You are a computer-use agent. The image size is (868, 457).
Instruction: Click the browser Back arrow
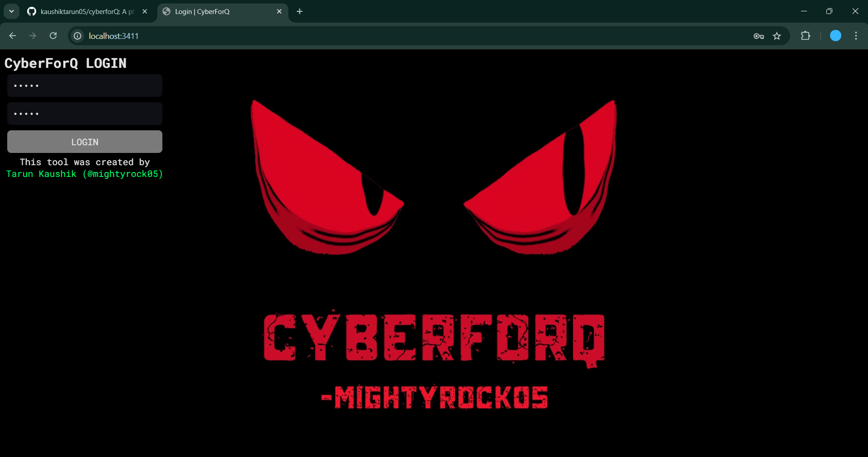[x=12, y=36]
